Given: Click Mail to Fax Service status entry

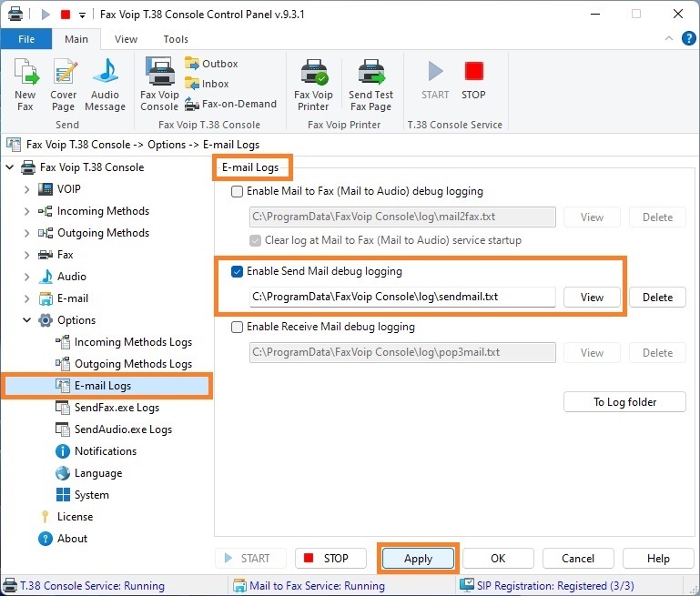Looking at the screenshot, I should point(309,586).
